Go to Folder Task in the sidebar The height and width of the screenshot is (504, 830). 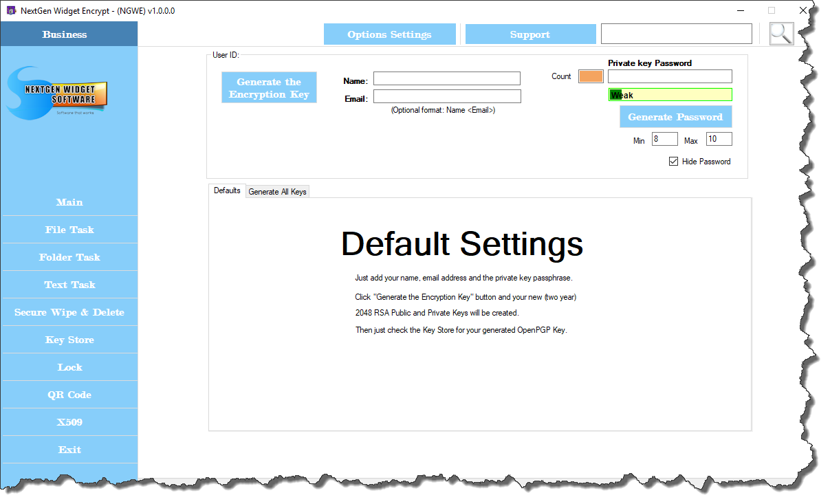69,257
